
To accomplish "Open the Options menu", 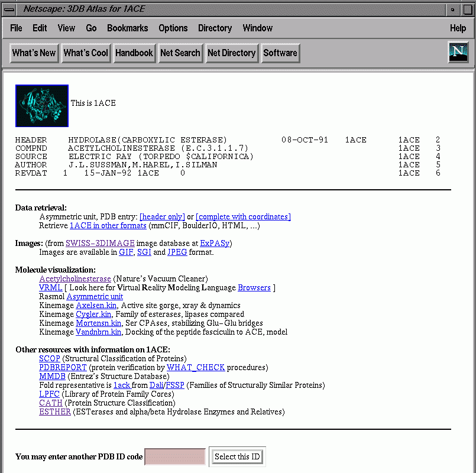I will coord(173,28).
